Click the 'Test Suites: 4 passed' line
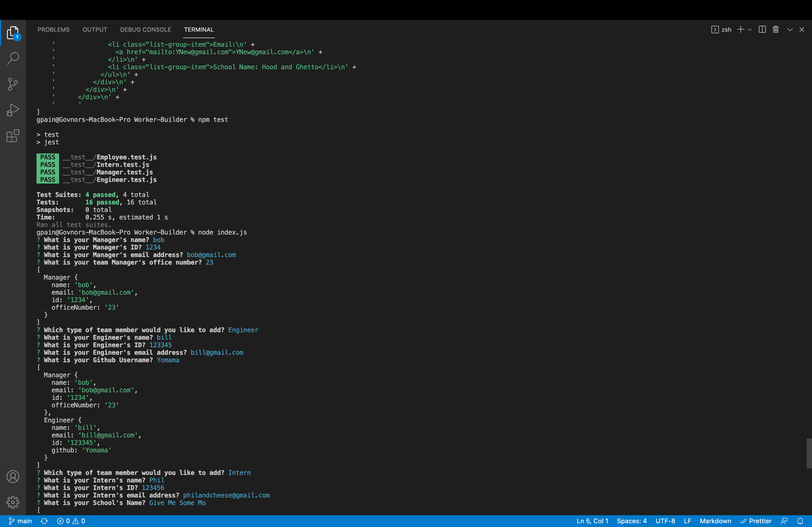 93,195
